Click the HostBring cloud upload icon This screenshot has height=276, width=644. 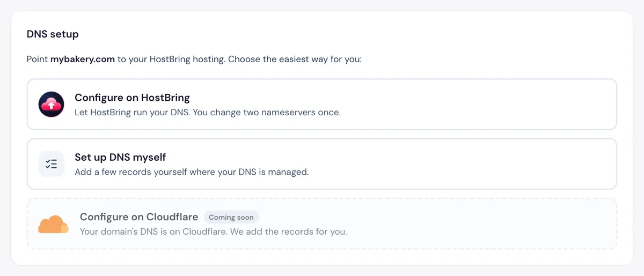click(52, 105)
